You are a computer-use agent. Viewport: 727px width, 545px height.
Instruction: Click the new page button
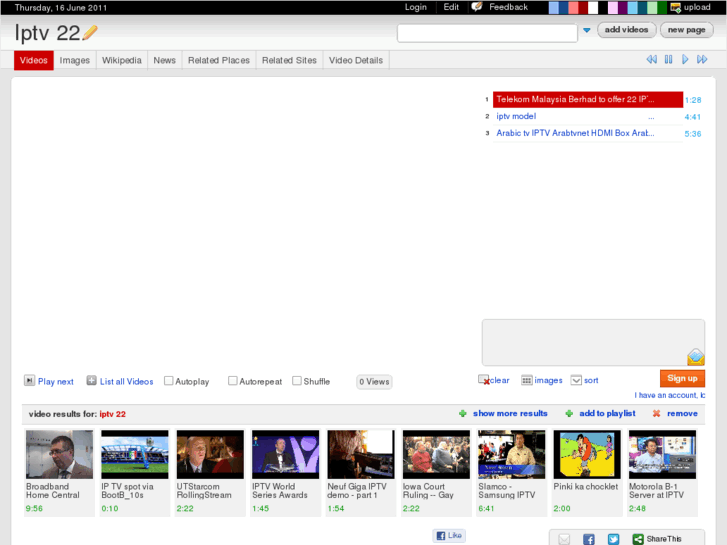pyautogui.click(x=687, y=30)
